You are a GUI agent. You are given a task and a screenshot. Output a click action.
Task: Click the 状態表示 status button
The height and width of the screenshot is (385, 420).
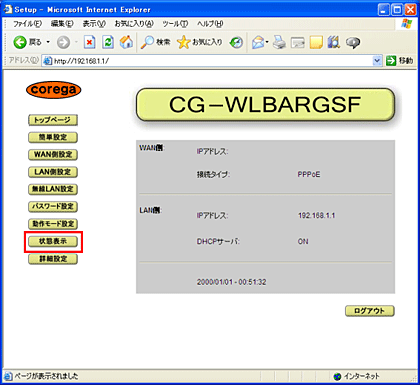point(53,241)
